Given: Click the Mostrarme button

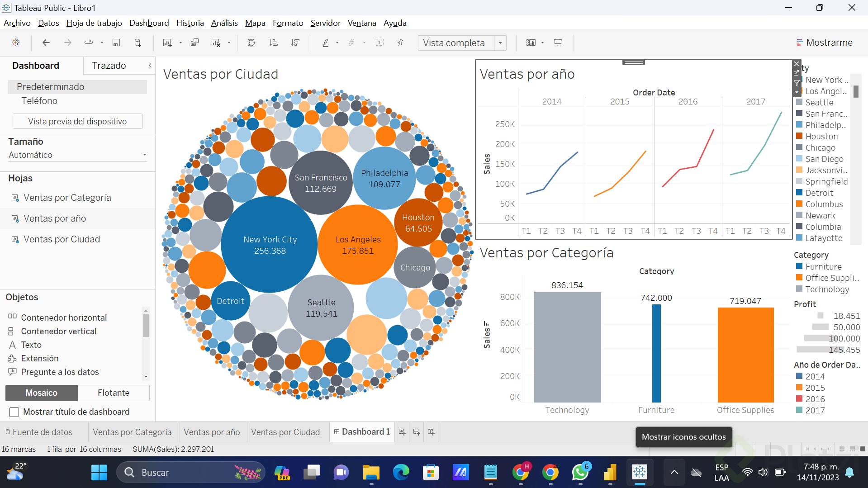Looking at the screenshot, I should point(825,43).
